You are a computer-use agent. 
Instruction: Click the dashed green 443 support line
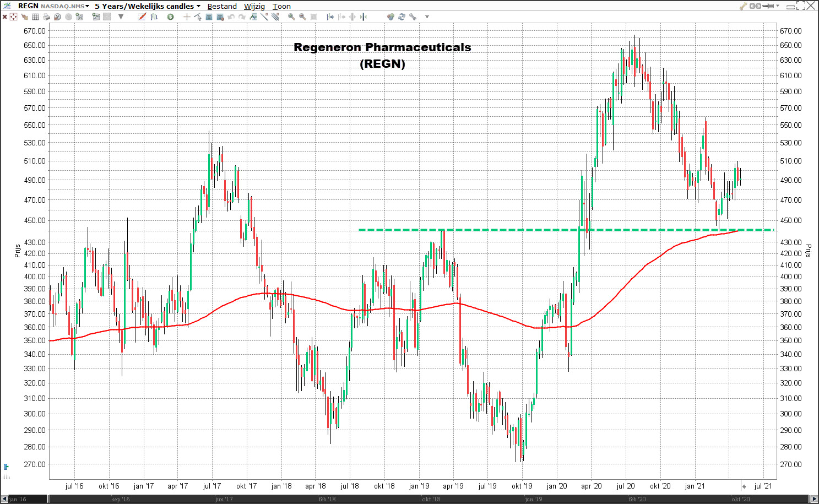pyautogui.click(x=566, y=230)
